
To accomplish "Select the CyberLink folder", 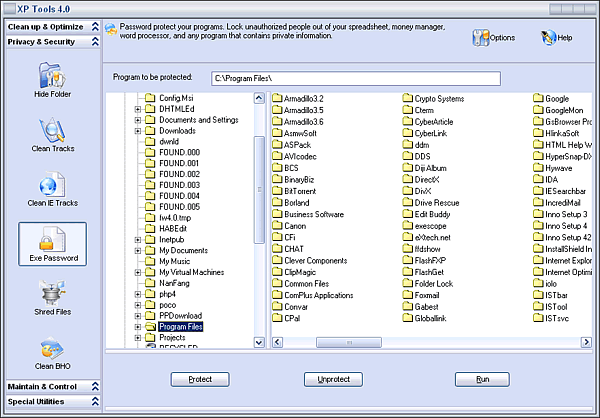I will [x=425, y=133].
